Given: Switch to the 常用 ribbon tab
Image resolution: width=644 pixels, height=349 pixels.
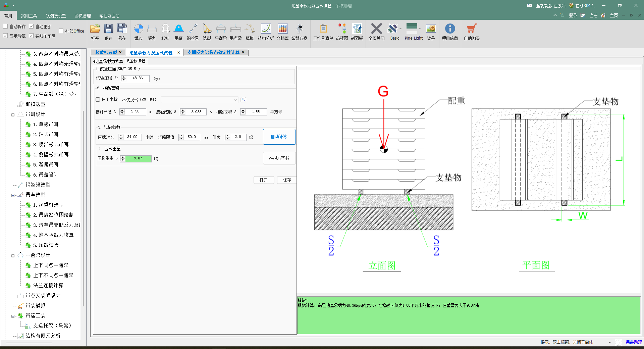Looking at the screenshot, I should [x=8, y=16].
